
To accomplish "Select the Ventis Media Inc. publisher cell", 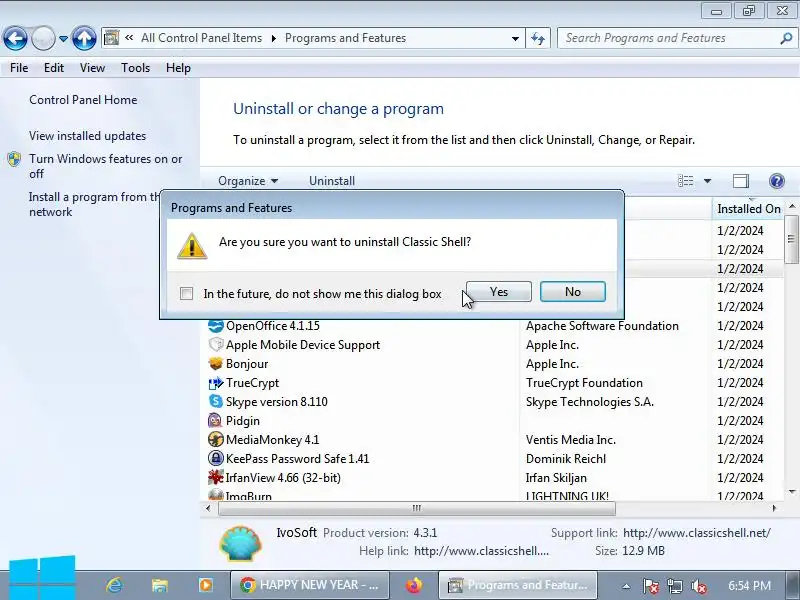I will point(570,439).
